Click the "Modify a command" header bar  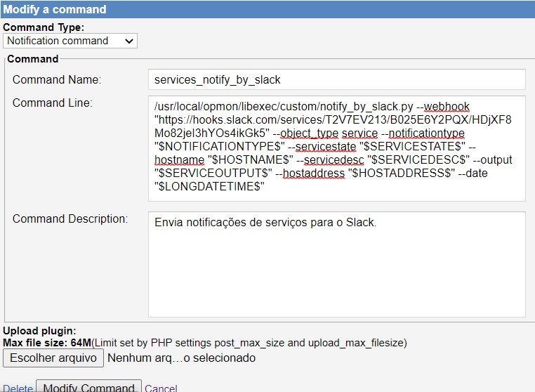267,10
